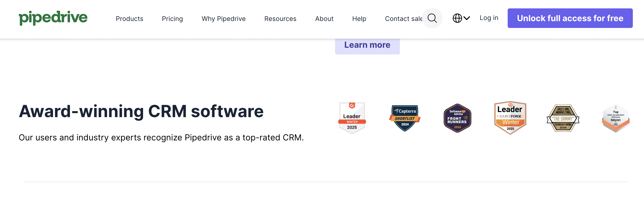The image size is (644, 197).
Task: Click the text about users and industry experts
Action: tap(161, 137)
